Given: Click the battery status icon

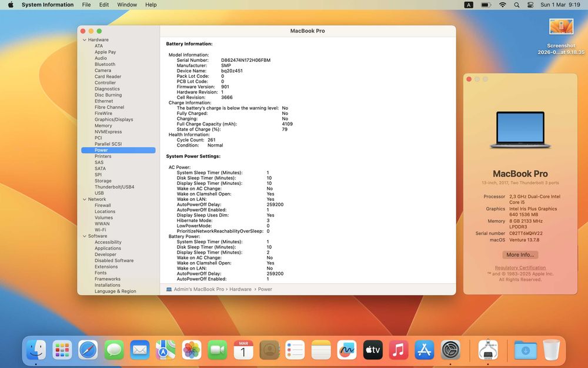Looking at the screenshot, I should 486,5.
